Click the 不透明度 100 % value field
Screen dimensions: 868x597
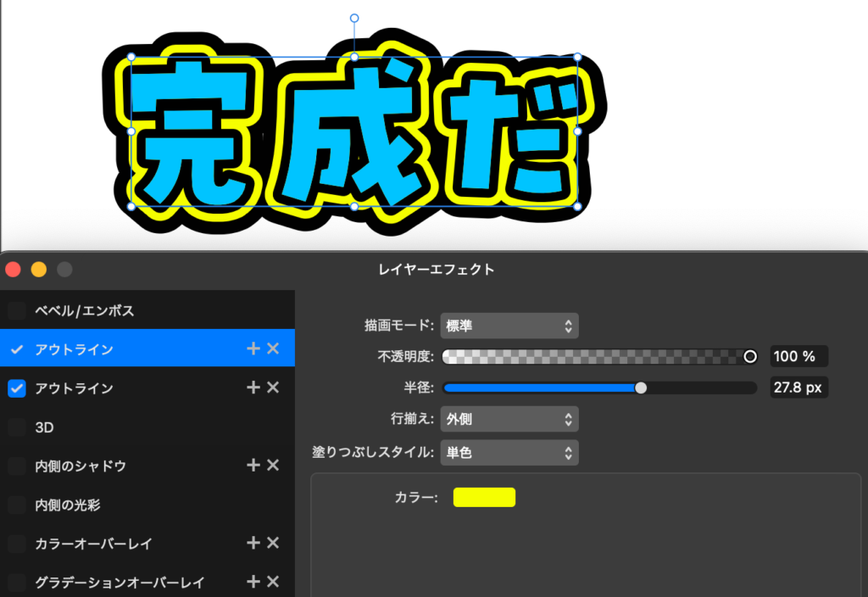[798, 356]
